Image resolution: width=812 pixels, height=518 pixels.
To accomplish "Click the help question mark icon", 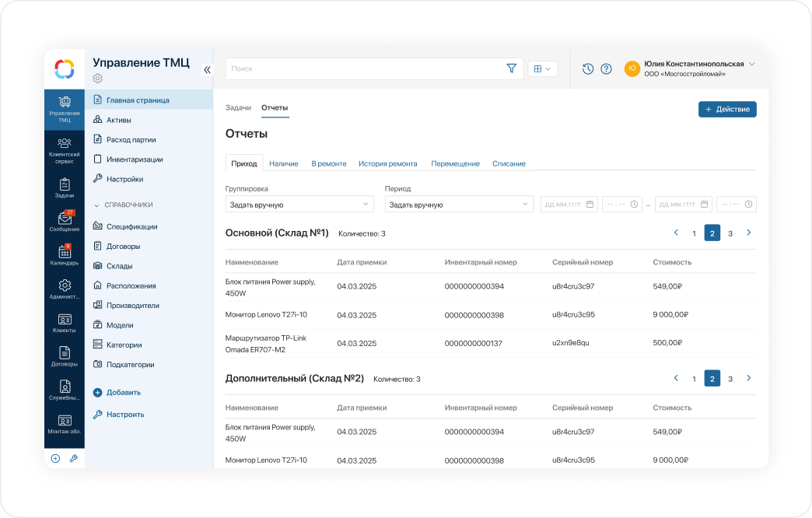I will point(607,68).
